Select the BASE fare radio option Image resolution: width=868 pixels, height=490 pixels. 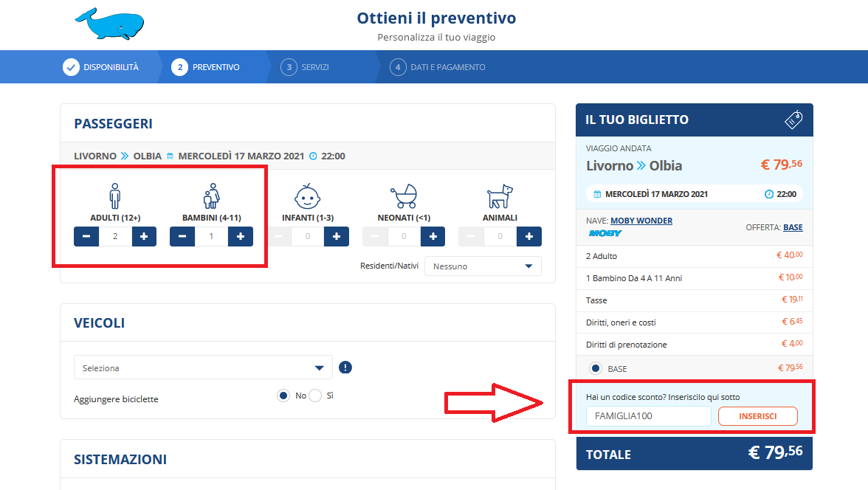coord(596,368)
